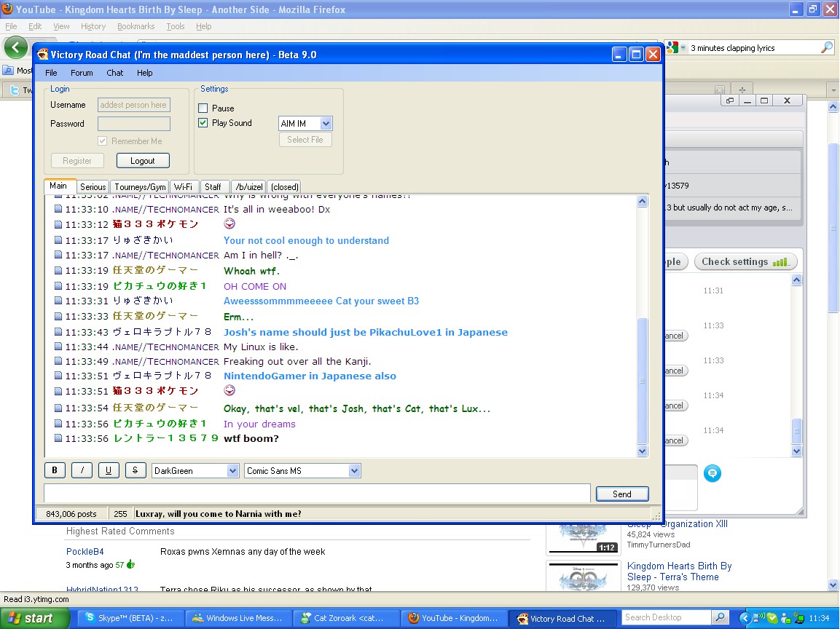The image size is (840, 629).
Task: Click the Firefox green back arrow
Action: 15,47
